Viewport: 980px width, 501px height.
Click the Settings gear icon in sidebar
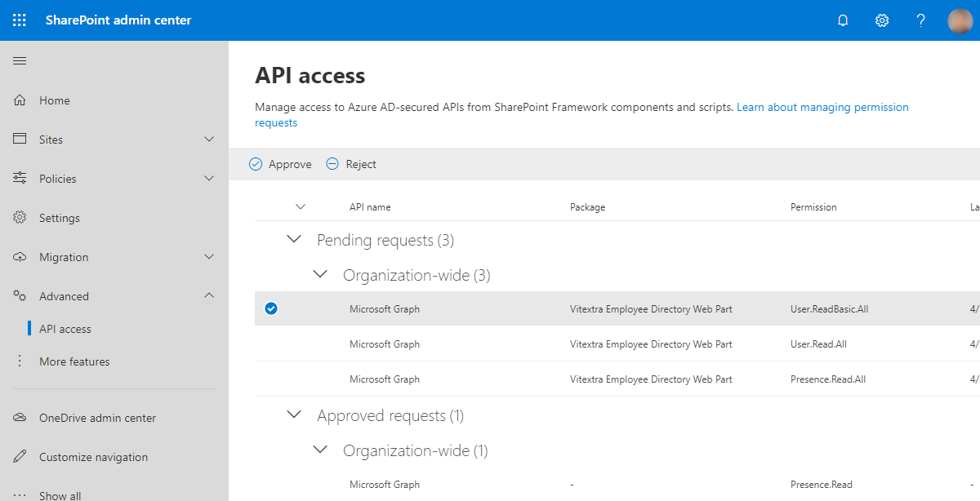coord(20,218)
